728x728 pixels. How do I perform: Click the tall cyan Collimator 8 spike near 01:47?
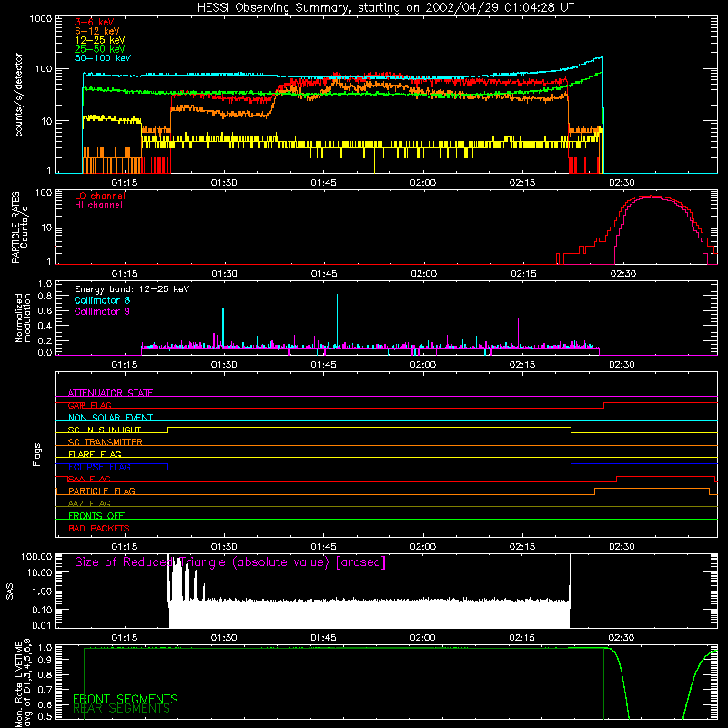pyautogui.click(x=337, y=319)
